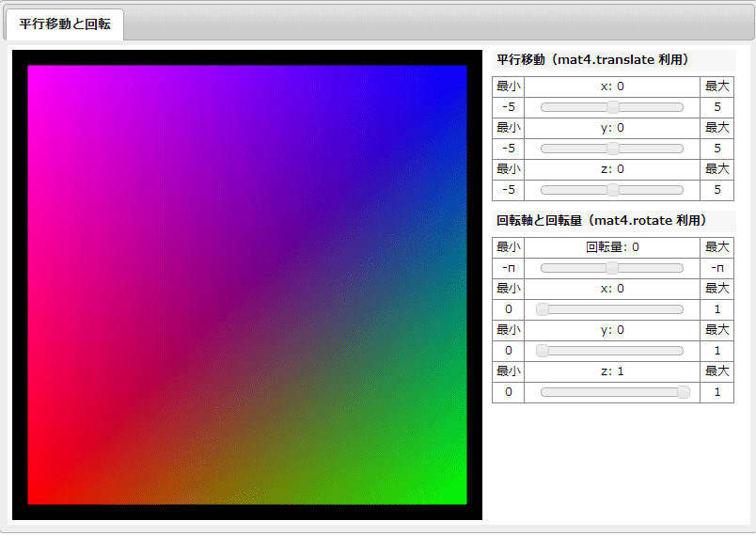Click x: 0 label in rotation axis section
The width and height of the screenshot is (756, 536).
(x=612, y=289)
